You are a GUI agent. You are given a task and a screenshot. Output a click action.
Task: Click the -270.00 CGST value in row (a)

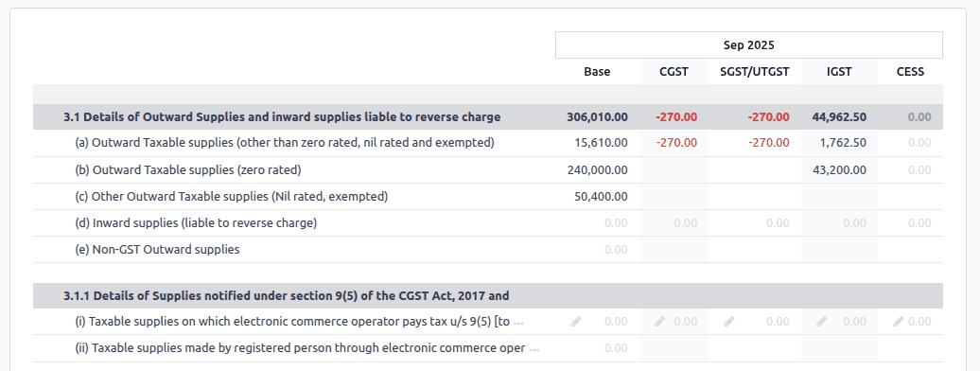tap(676, 143)
